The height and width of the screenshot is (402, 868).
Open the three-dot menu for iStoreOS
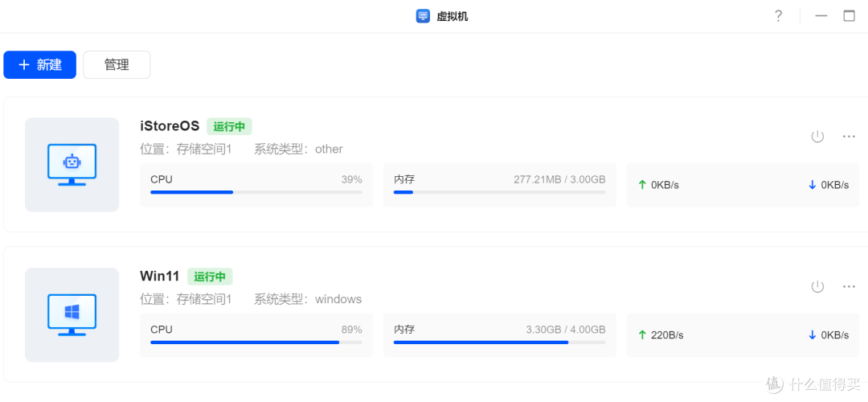pyautogui.click(x=849, y=136)
